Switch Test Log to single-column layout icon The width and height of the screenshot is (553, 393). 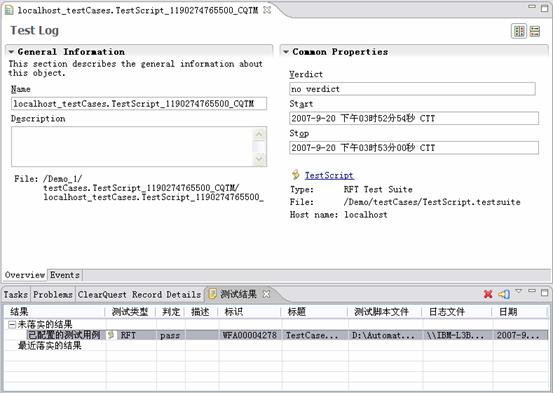[x=535, y=31]
